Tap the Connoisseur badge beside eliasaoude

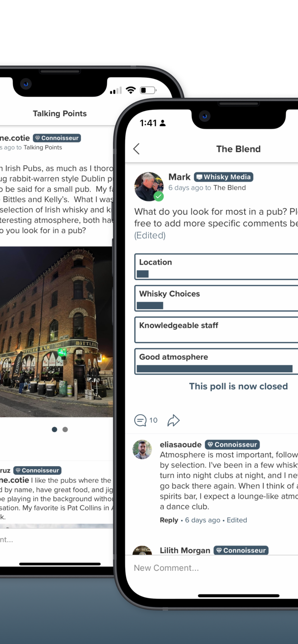point(232,444)
